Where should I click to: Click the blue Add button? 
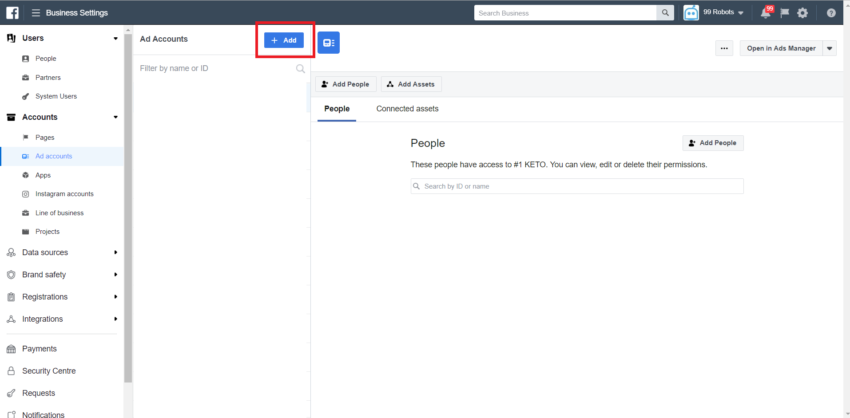[284, 40]
